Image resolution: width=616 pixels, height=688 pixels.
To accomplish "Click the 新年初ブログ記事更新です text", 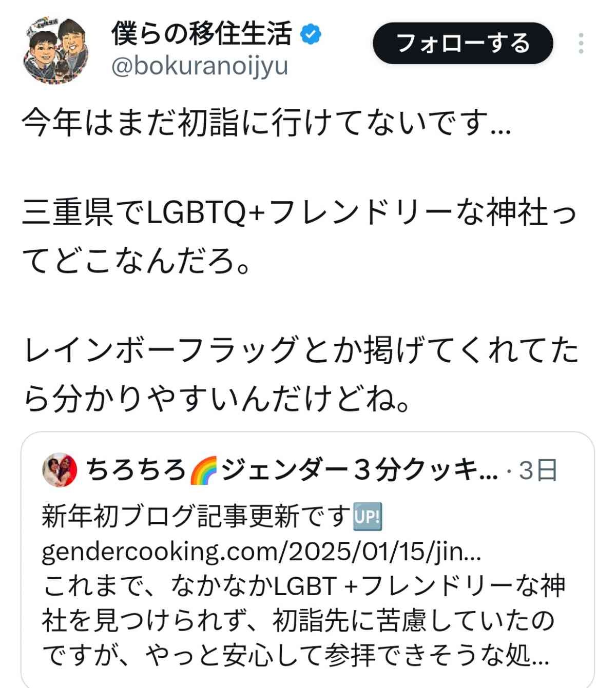I will tap(195, 516).
